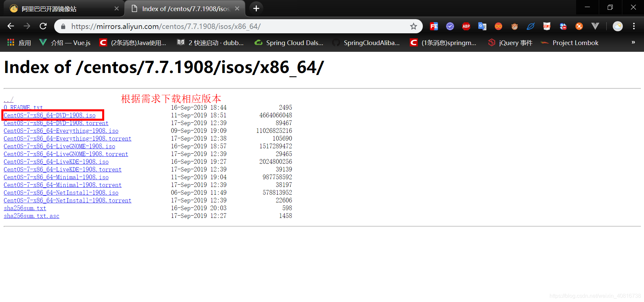
Task: Open the Tampermonkey monkey-face extension
Action: click(515, 26)
